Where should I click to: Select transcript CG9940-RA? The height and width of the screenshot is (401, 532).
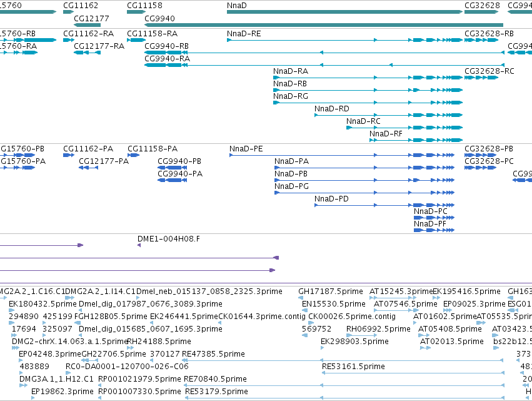pos(324,65)
